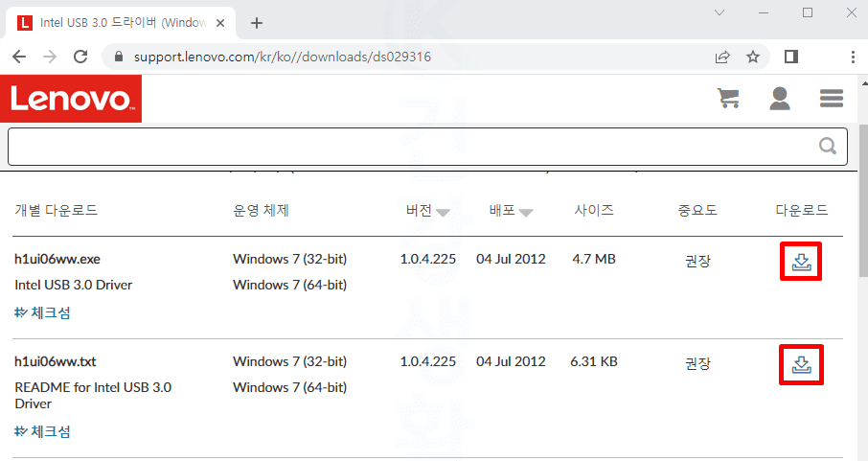
Task: Go back to the previous page
Action: (19, 57)
